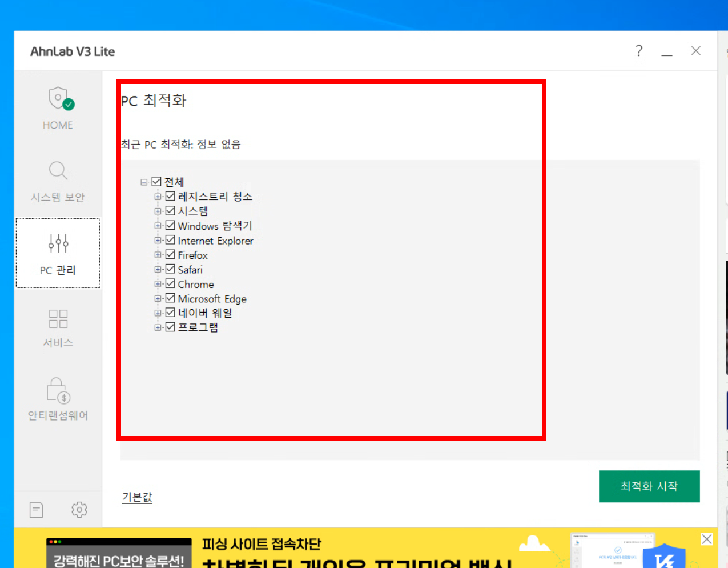Collapse the 전체 tree node
728x568 pixels.
144,182
